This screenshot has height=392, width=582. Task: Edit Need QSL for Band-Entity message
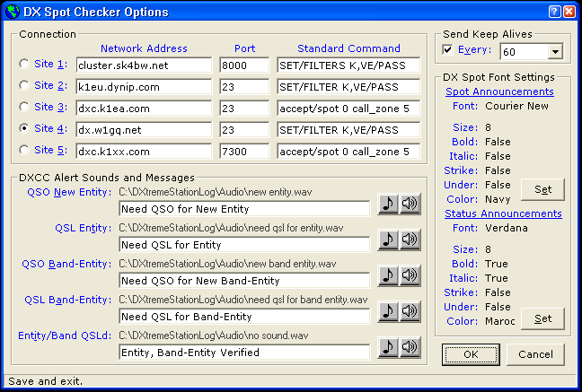point(244,317)
